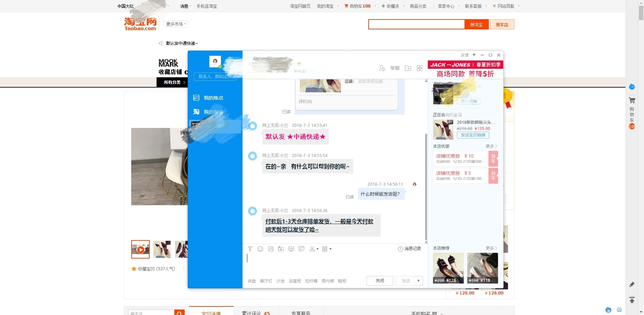Click the transfer file folder icon in header
644x315 pixels.
pos(408,68)
